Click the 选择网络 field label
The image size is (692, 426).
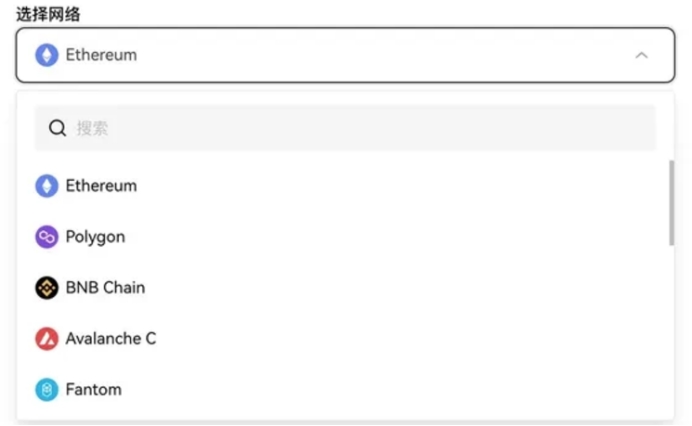coord(49,14)
